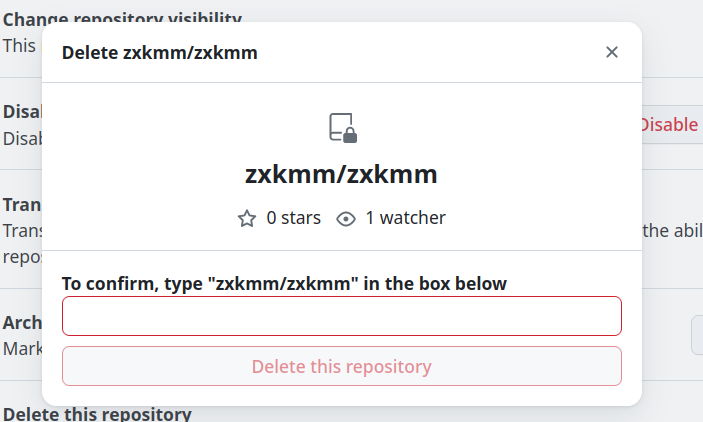Click the star icon beside 0 stars
The height and width of the screenshot is (422, 703).
pos(247,218)
